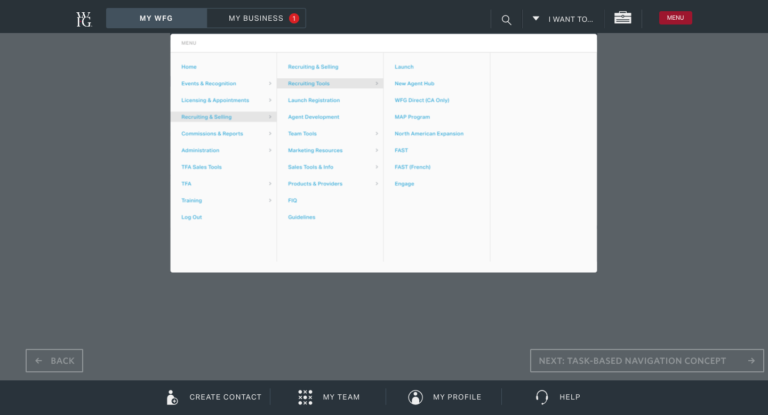Image resolution: width=768 pixels, height=415 pixels.
Task: Expand Products & Providers chevron
Action: pos(377,184)
